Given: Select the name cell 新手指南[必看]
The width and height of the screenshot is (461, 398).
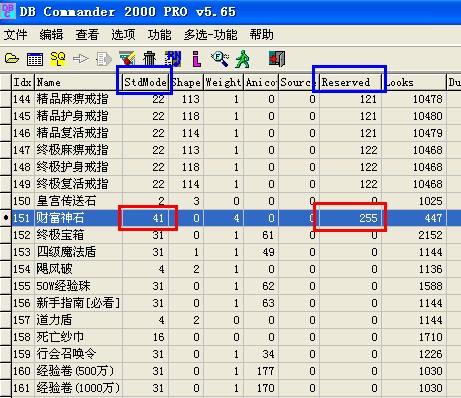Looking at the screenshot, I should pyautogui.click(x=78, y=303).
